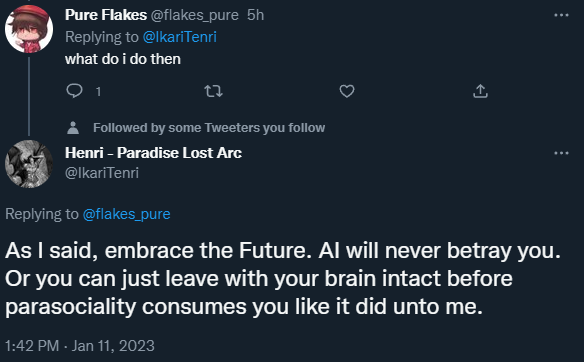Like the Pure Flakes tweet with heart icon
This screenshot has width=584, height=362.
(347, 91)
